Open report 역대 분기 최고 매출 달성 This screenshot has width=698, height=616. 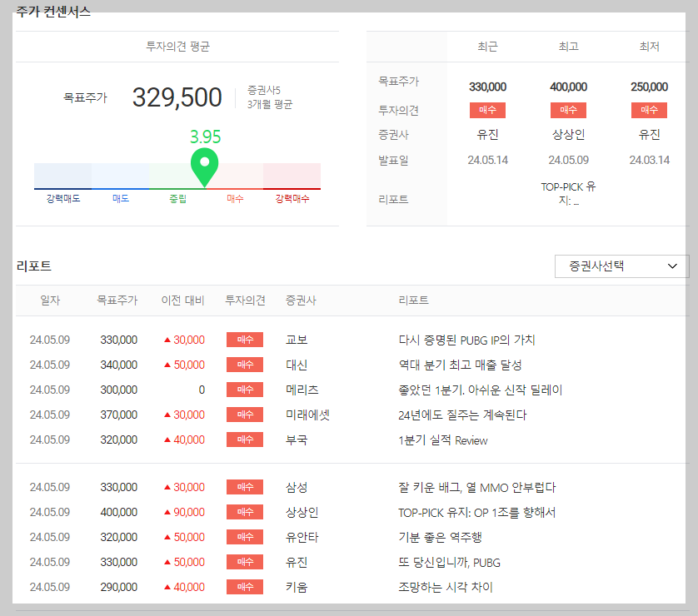point(460,365)
